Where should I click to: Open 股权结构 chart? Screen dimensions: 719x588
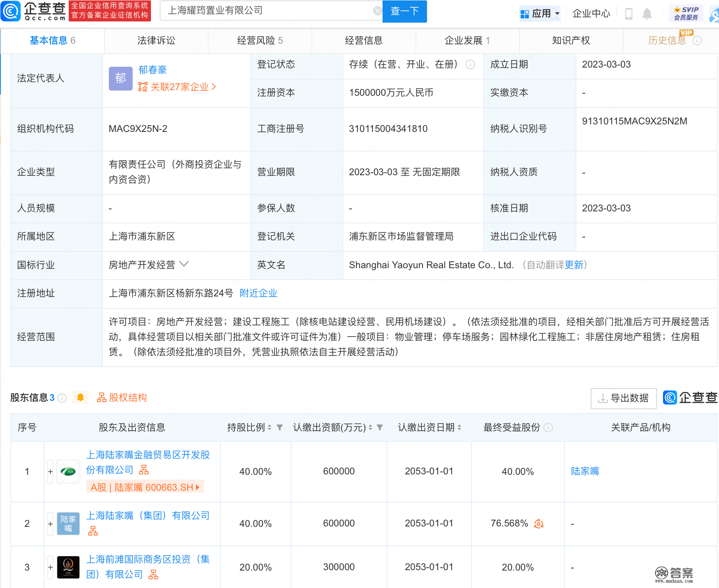coord(122,398)
